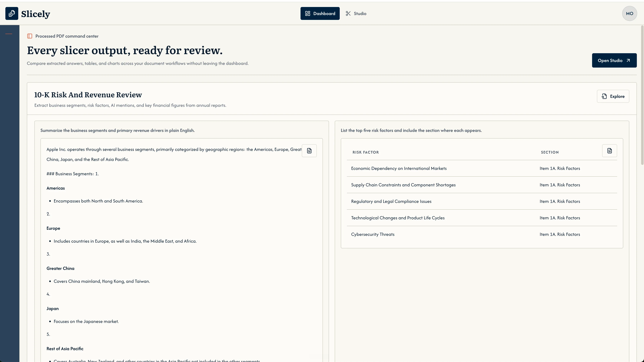Click the Slicely logo icon
The width and height of the screenshot is (644, 362).
tap(12, 13)
